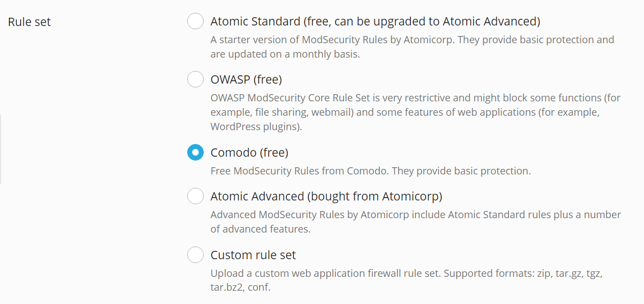Viewport: 644px width, 304px height.
Task: Click the narrow panel edge at far left
Action: coord(1,150)
